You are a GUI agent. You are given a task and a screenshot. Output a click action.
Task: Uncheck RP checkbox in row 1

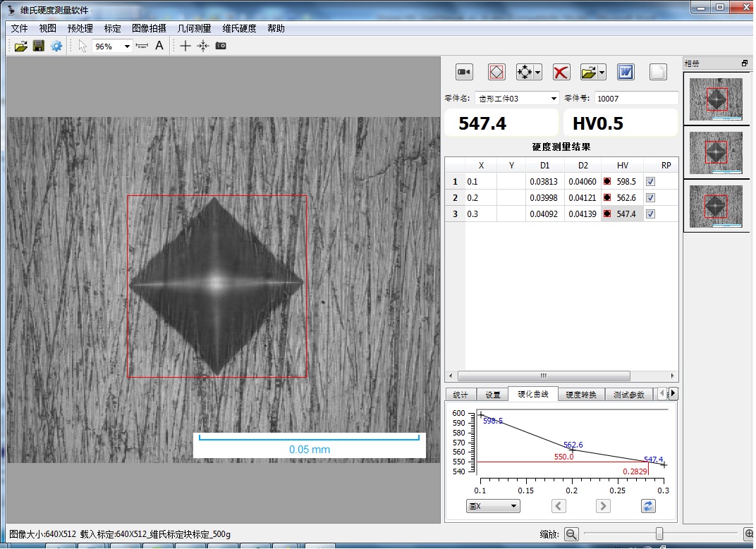point(650,181)
